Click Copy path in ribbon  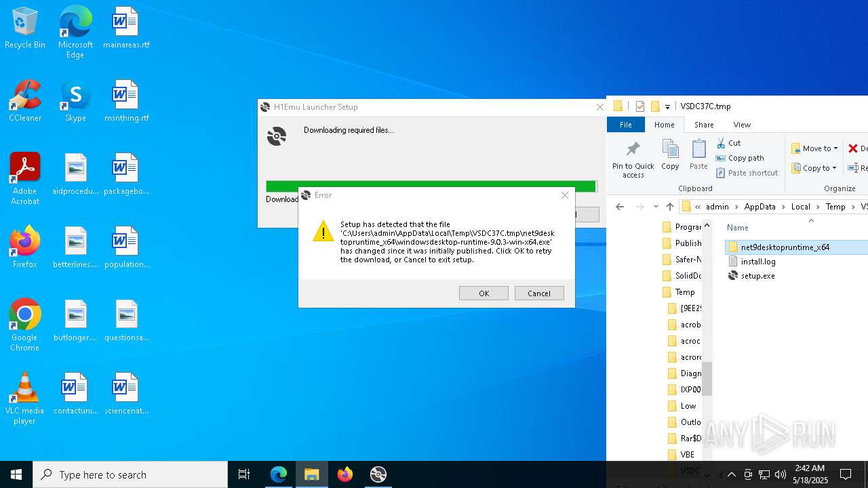[740, 158]
